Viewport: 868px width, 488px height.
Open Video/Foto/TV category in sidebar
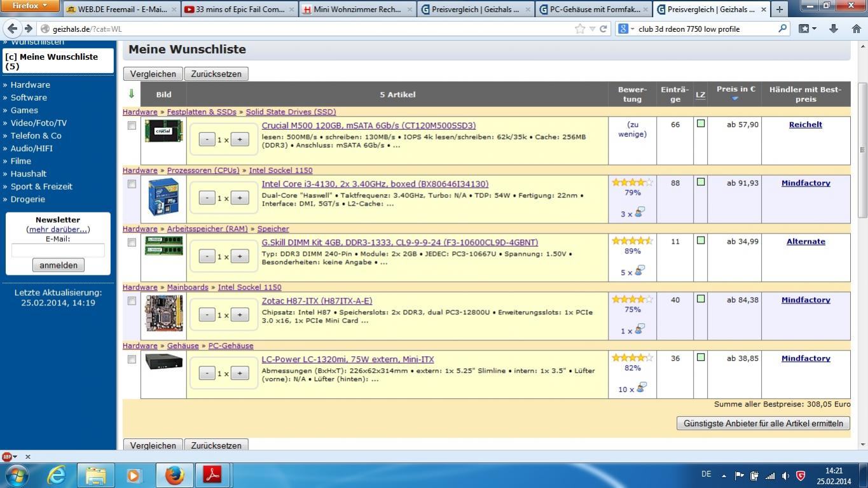click(x=38, y=123)
